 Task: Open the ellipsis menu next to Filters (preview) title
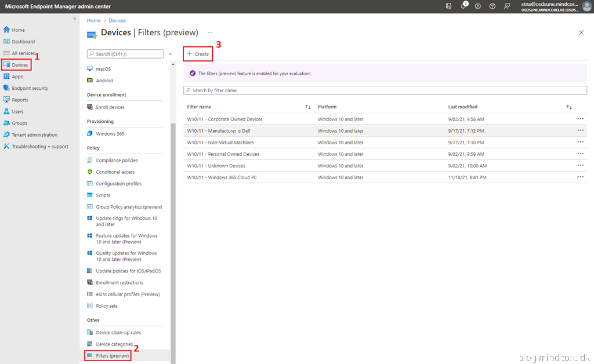[211, 33]
